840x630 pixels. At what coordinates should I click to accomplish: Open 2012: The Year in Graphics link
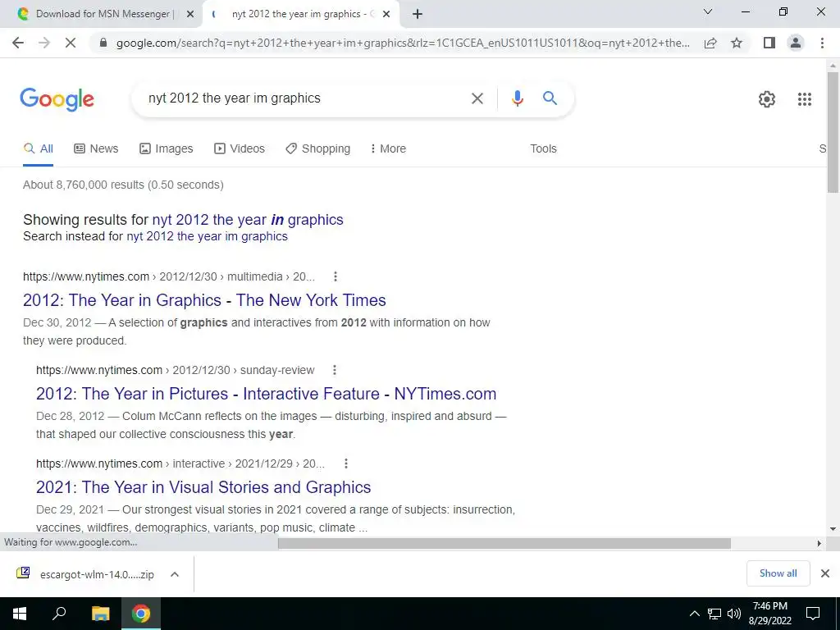tap(204, 300)
